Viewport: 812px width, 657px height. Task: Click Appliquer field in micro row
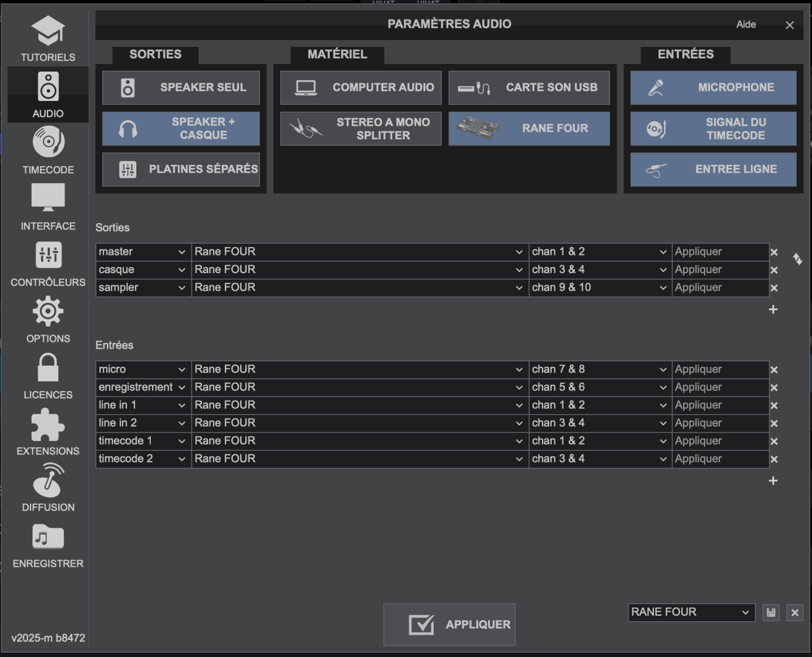pos(720,369)
